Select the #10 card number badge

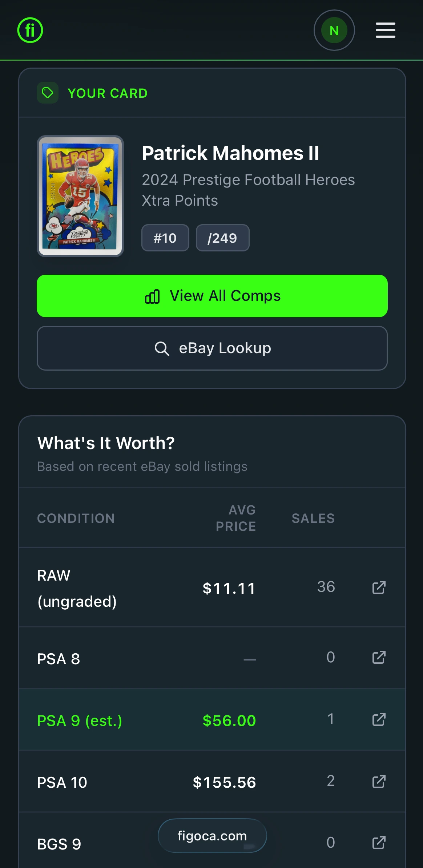(165, 238)
